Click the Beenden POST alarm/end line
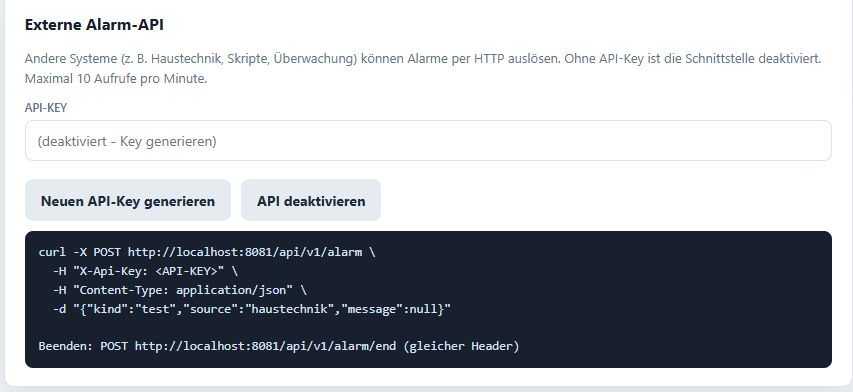This screenshot has height=392, width=853. coord(279,346)
